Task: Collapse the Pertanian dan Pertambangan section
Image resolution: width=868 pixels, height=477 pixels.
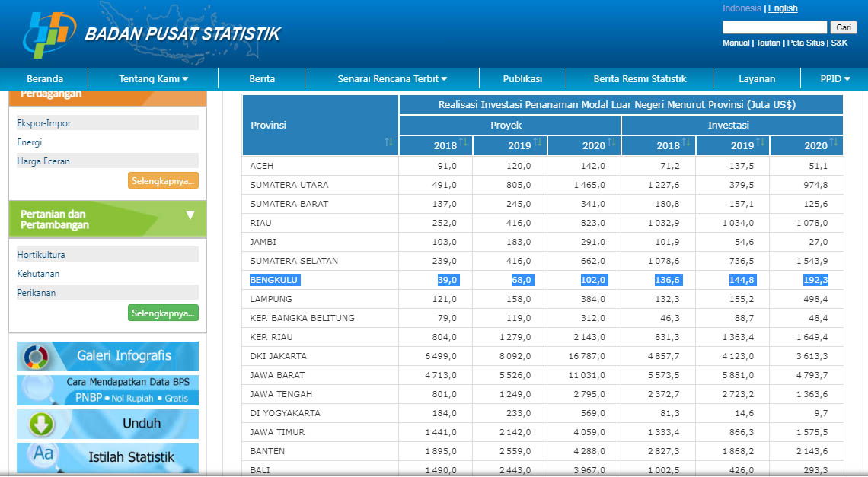Action: pyautogui.click(x=190, y=215)
